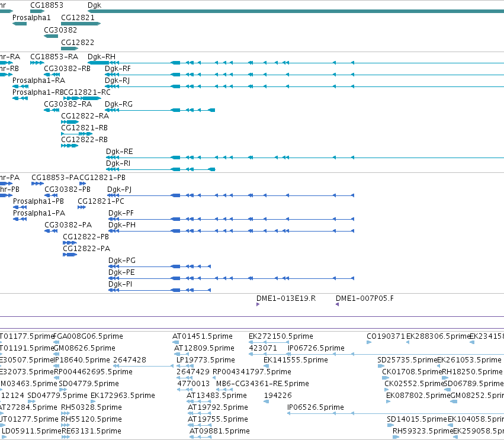Open the CG12821-PC protein
The height and width of the screenshot is (440, 504).
coord(101,201)
